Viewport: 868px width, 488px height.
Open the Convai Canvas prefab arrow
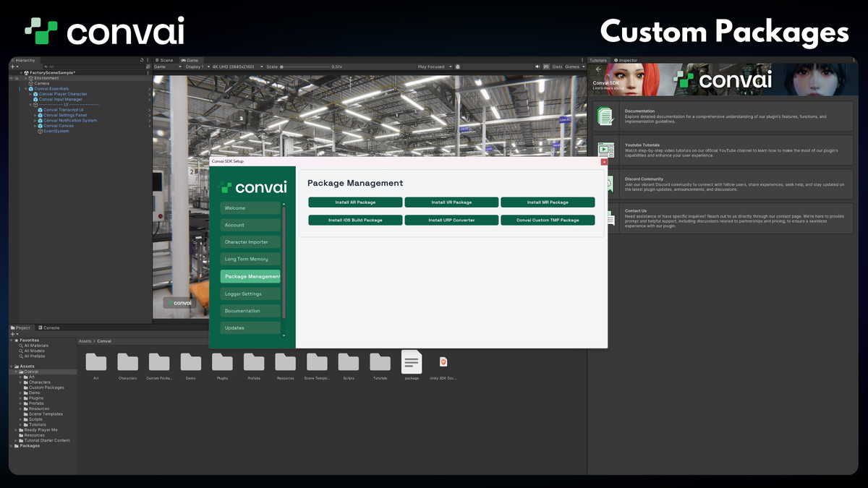tap(150, 126)
